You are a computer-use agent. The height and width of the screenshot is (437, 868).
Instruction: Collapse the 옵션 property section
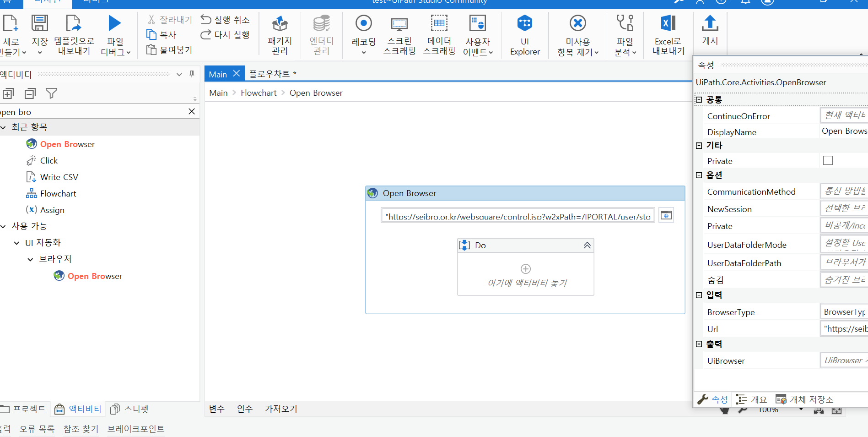[699, 175]
